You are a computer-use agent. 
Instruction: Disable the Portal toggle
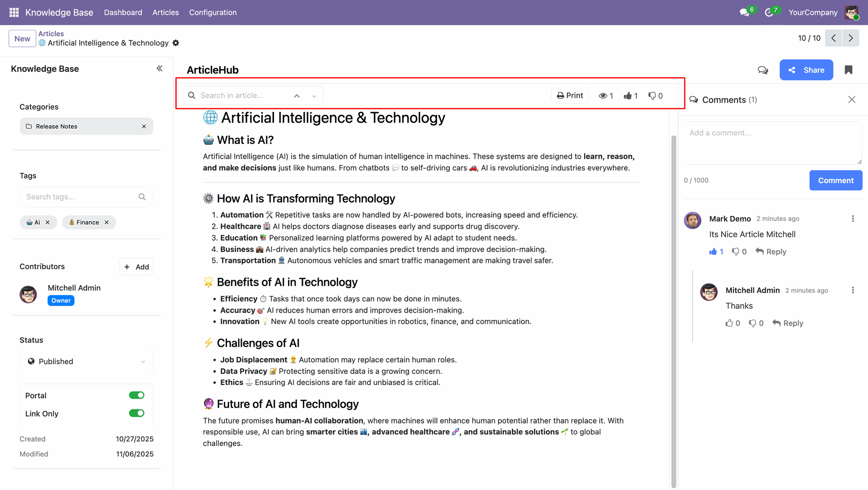coord(137,395)
